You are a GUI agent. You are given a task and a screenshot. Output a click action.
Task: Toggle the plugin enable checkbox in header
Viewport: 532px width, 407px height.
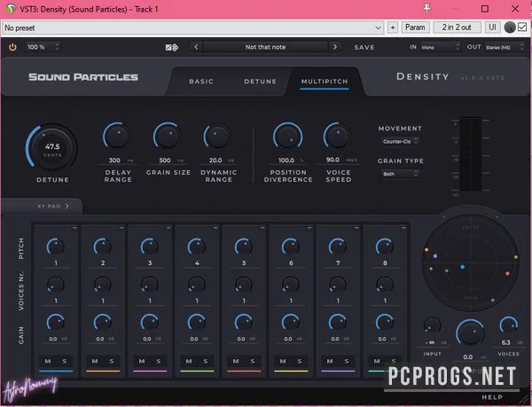522,27
